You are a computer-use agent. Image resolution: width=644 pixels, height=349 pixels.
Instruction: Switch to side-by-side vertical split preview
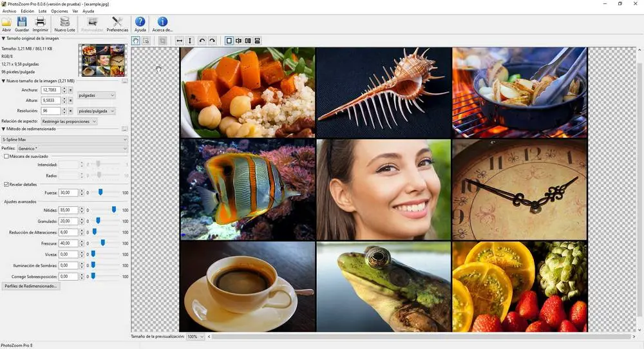(248, 41)
